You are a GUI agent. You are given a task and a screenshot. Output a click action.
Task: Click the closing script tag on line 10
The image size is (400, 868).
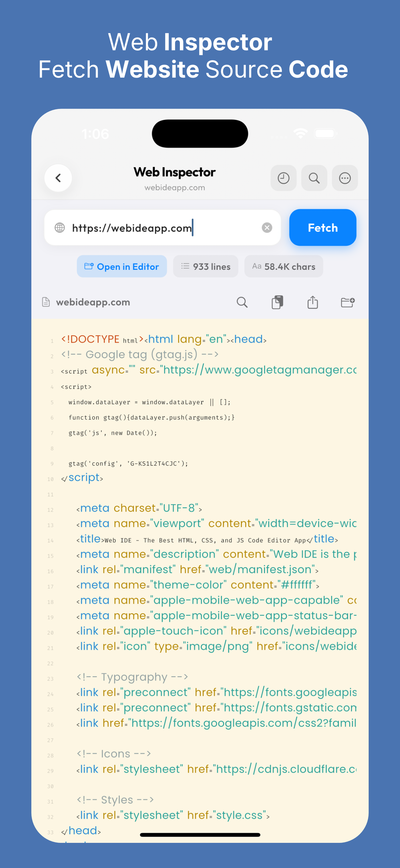point(82,478)
